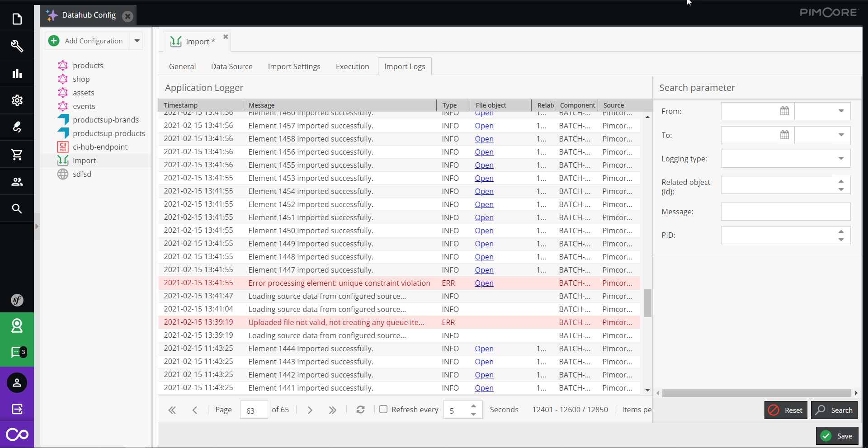Open the Settings gear sidebar menu

click(x=17, y=100)
